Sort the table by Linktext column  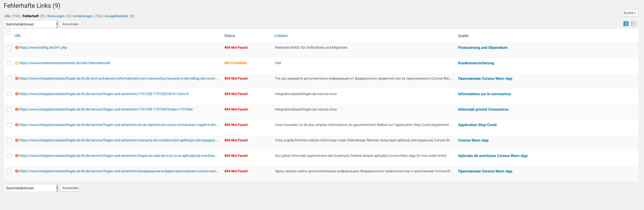(281, 36)
